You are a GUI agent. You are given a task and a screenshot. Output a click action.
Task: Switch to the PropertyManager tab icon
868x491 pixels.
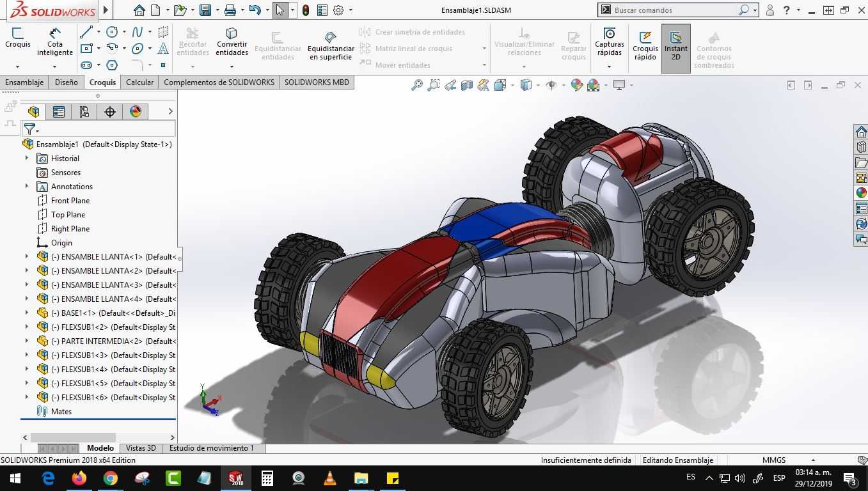click(x=59, y=112)
